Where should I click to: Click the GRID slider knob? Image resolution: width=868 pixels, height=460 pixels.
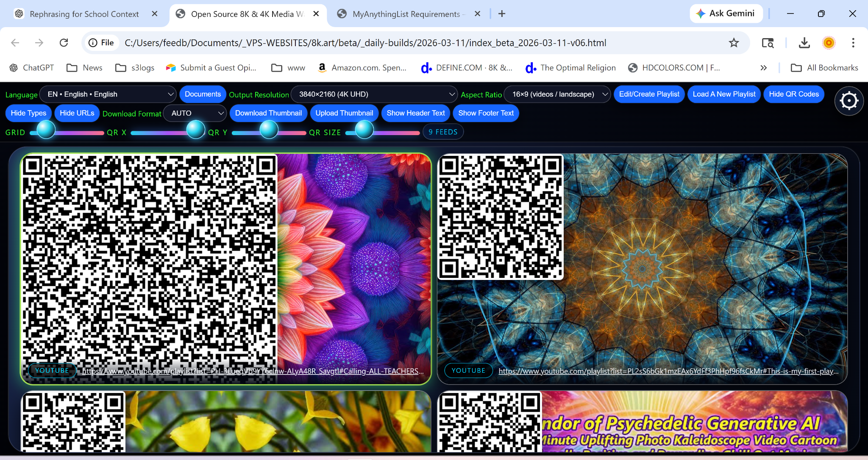click(x=46, y=130)
